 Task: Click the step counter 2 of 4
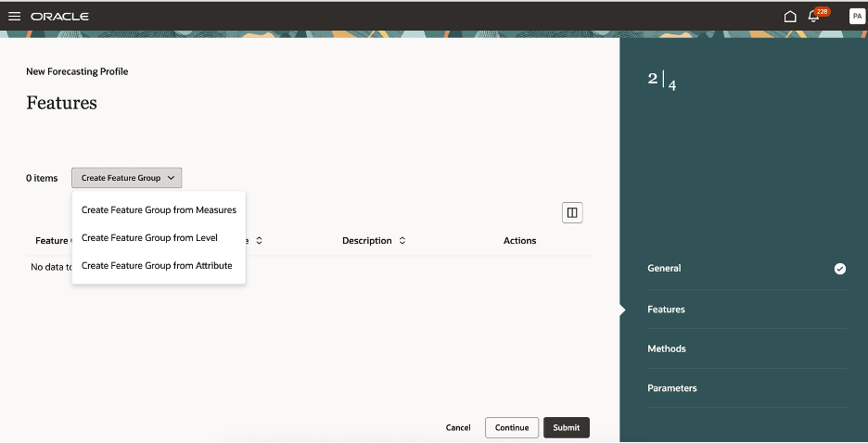pos(662,81)
